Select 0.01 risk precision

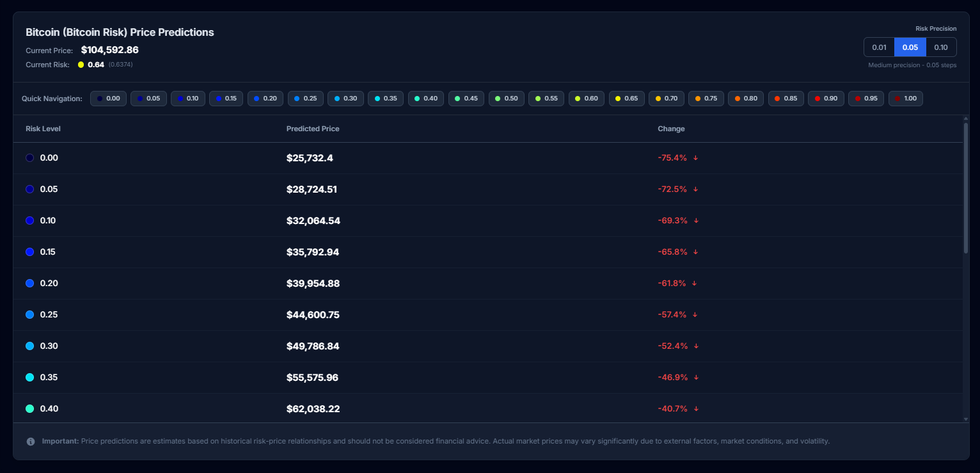[x=879, y=47]
